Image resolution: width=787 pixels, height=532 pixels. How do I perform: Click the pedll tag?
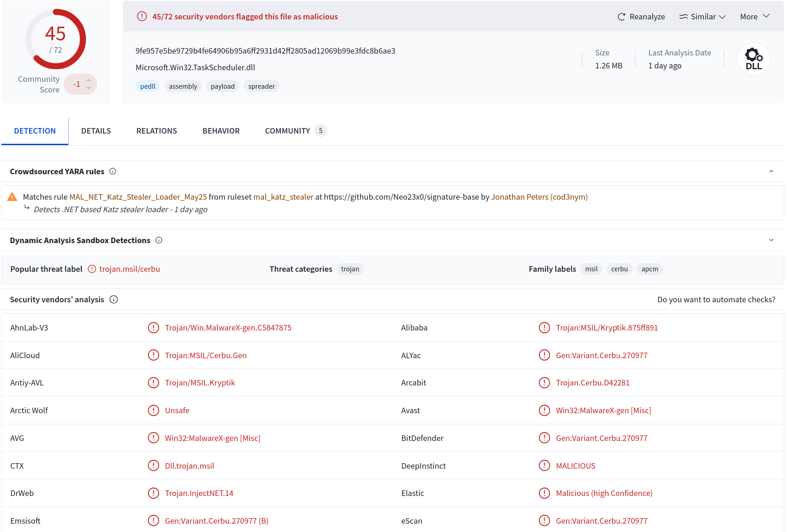point(148,86)
